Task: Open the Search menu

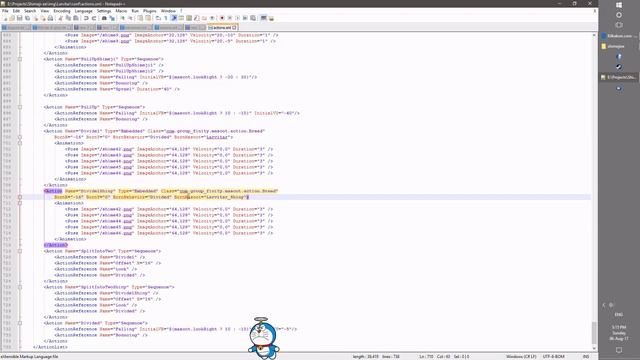Action: [x=30, y=11]
